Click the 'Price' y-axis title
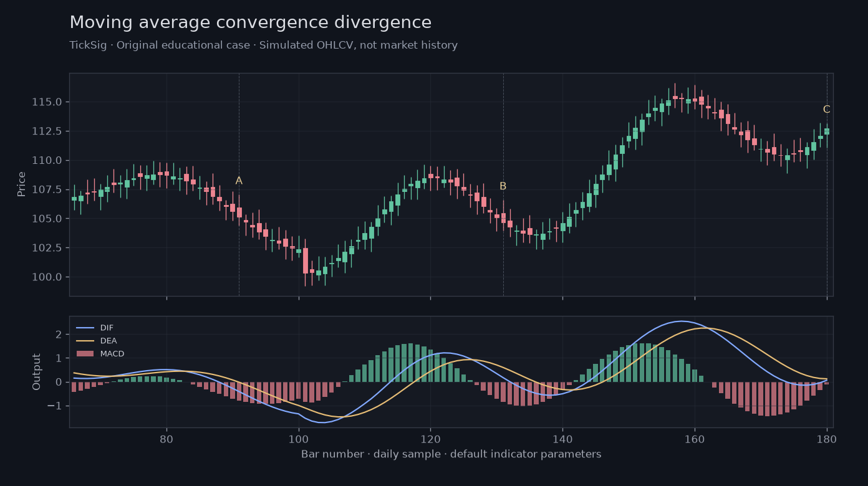This screenshot has width=868, height=486. [22, 184]
